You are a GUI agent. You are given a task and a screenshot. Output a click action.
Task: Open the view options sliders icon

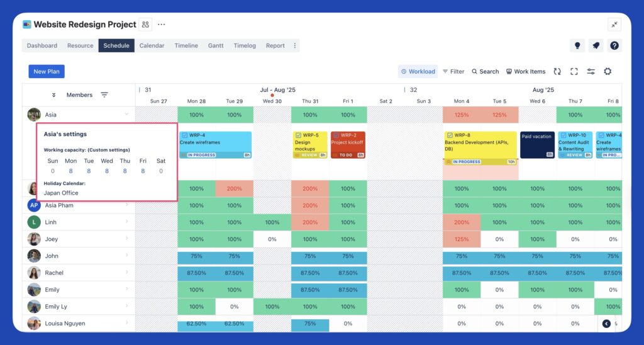click(x=591, y=72)
